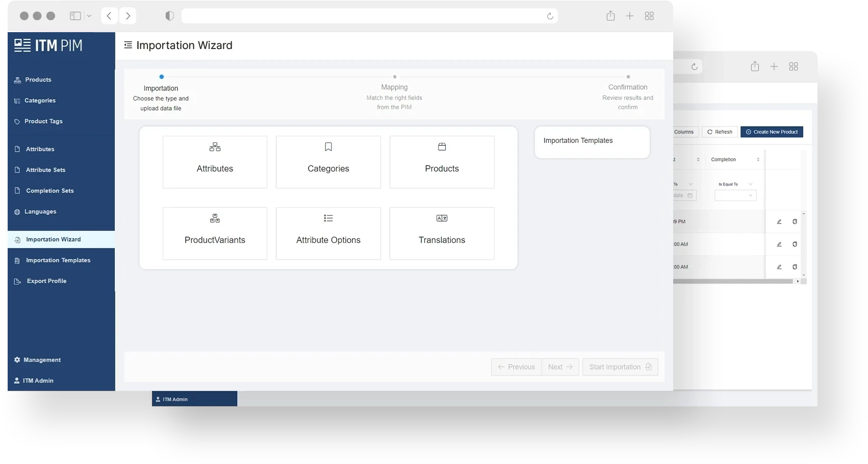The image size is (868, 464).
Task: Click the Importation Wizard header icon
Action: pyautogui.click(x=127, y=45)
